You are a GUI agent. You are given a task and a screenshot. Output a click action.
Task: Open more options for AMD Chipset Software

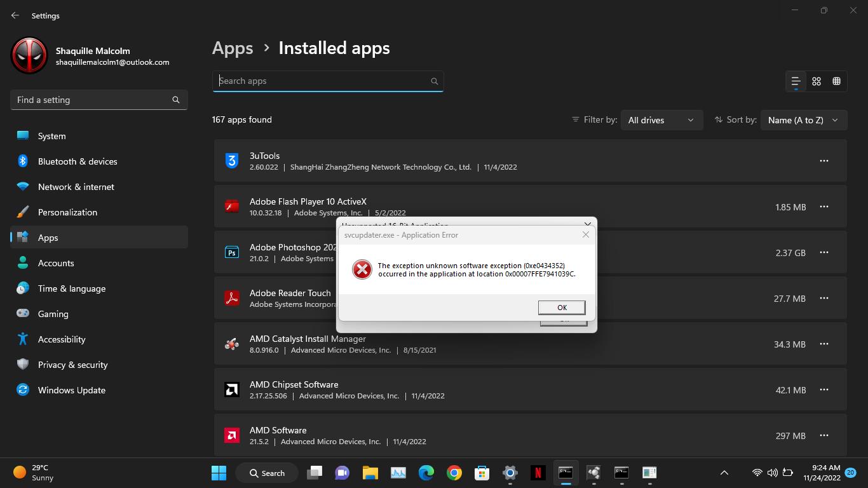coord(824,390)
